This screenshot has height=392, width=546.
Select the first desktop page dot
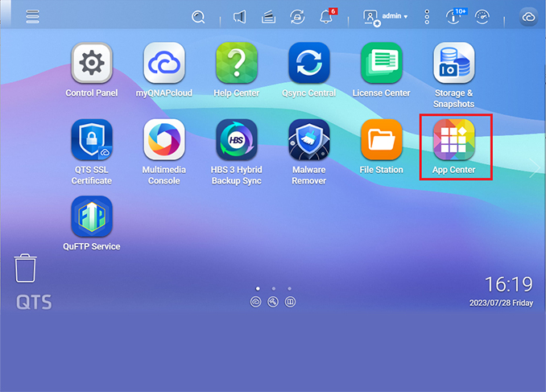[258, 288]
